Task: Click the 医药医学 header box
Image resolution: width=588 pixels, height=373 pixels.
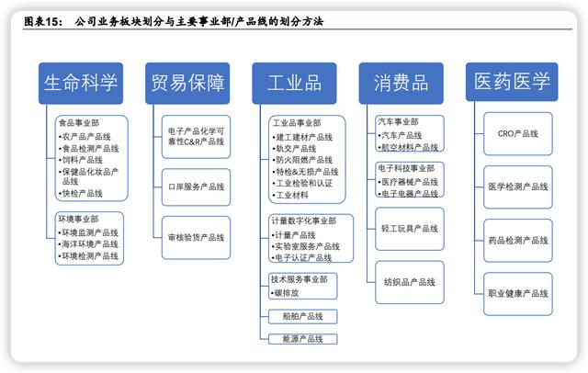Action: click(506, 83)
